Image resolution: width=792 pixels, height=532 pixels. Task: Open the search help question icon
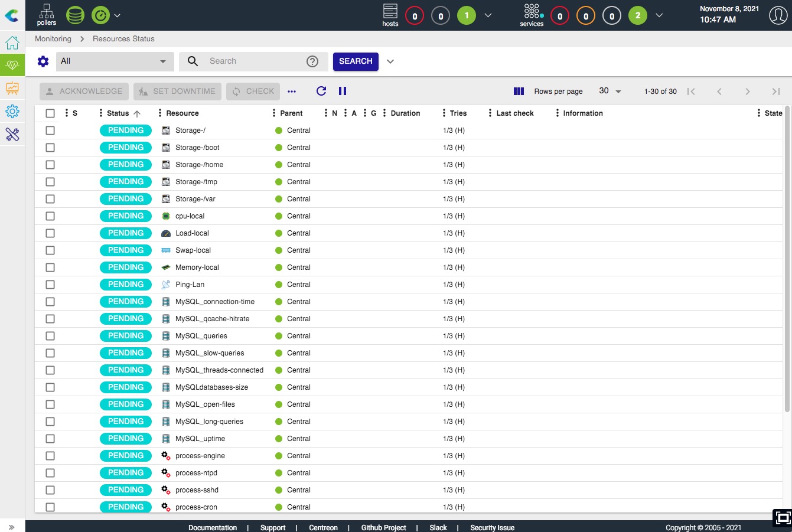pos(312,61)
